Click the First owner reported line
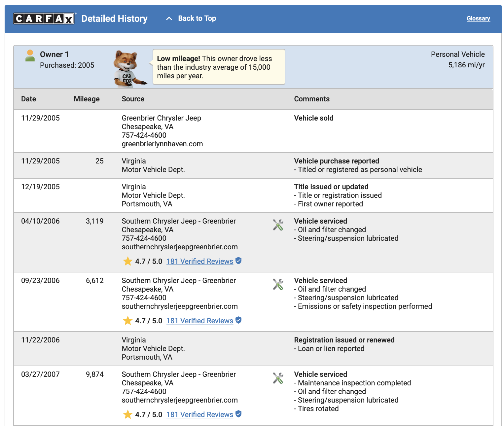504x426 pixels. (x=329, y=204)
